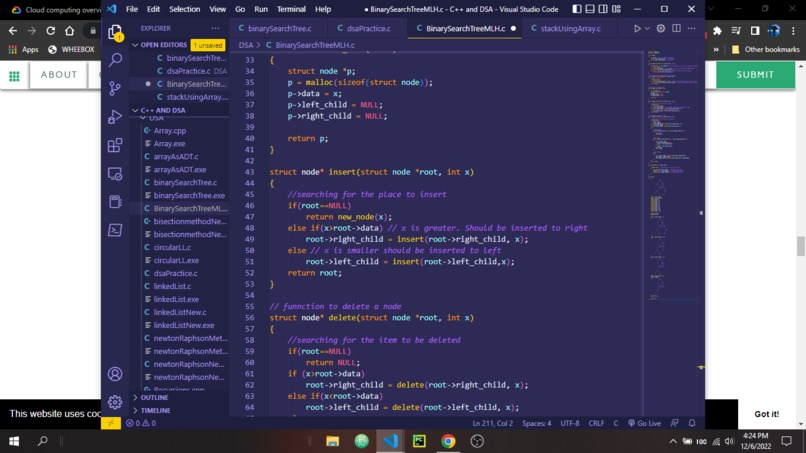Viewport: 806px width, 453px height.
Task: Open the Help menu
Action: click(323, 9)
